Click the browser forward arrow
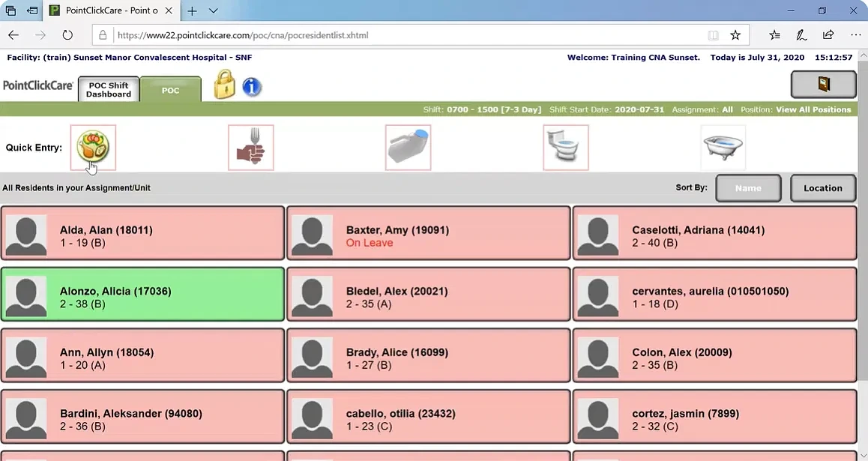868x461 pixels. tap(40, 35)
